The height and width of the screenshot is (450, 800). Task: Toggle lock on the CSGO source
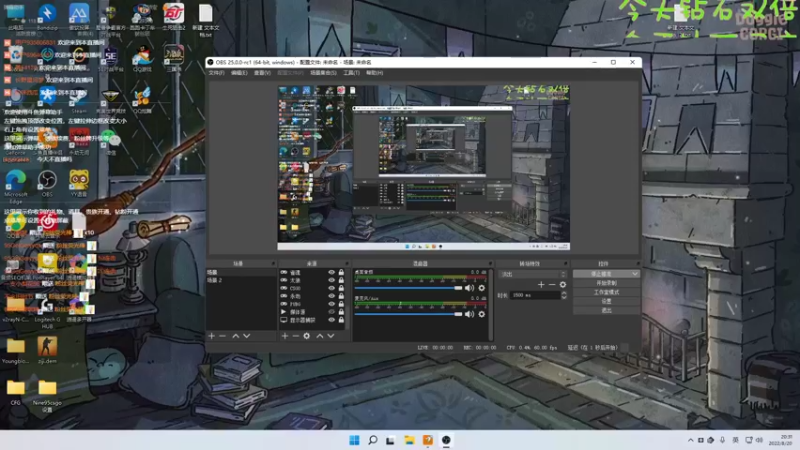341,288
